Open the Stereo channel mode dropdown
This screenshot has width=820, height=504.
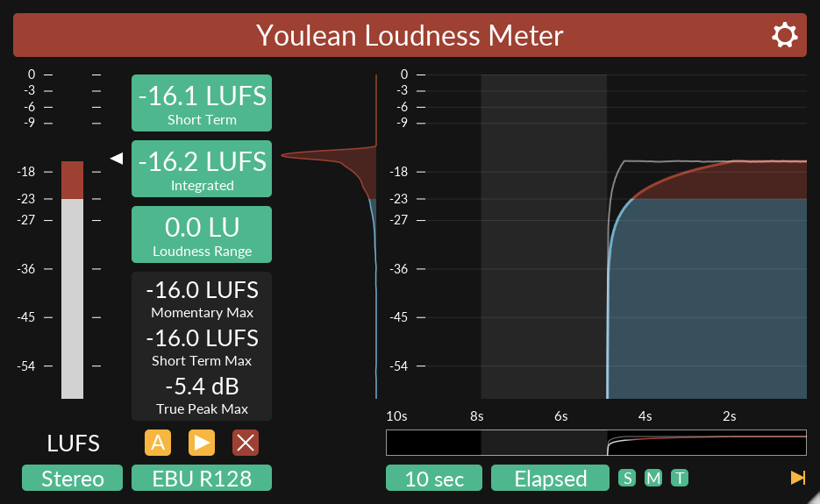tap(72, 479)
